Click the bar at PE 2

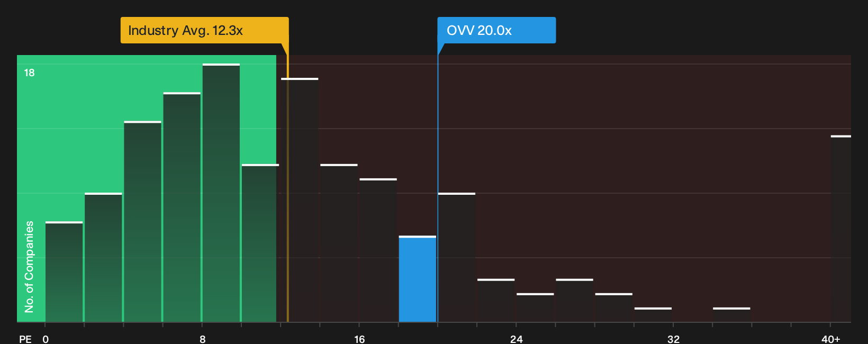tap(103, 257)
